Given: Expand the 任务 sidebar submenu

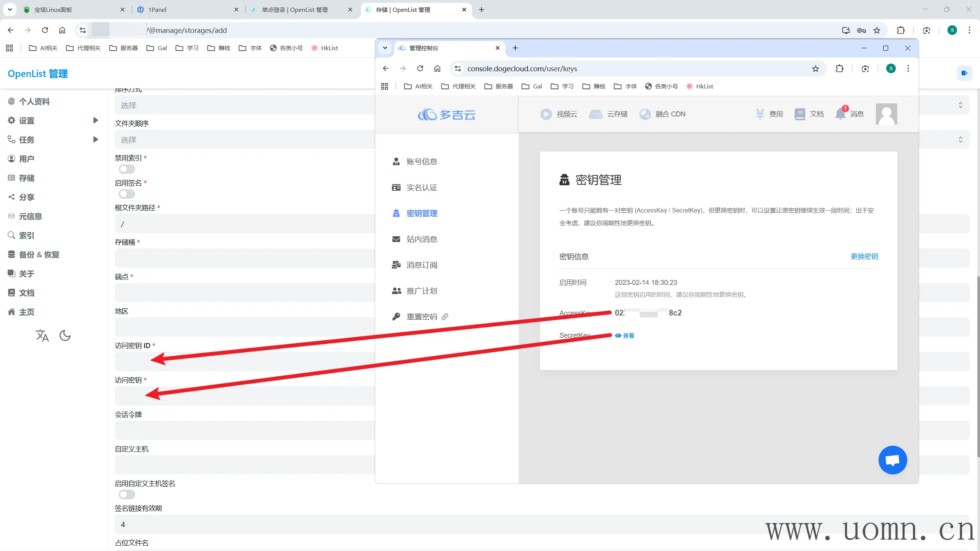Looking at the screenshot, I should click(x=96, y=139).
